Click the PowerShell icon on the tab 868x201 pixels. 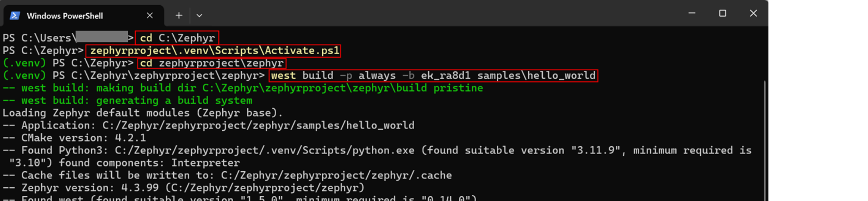15,16
